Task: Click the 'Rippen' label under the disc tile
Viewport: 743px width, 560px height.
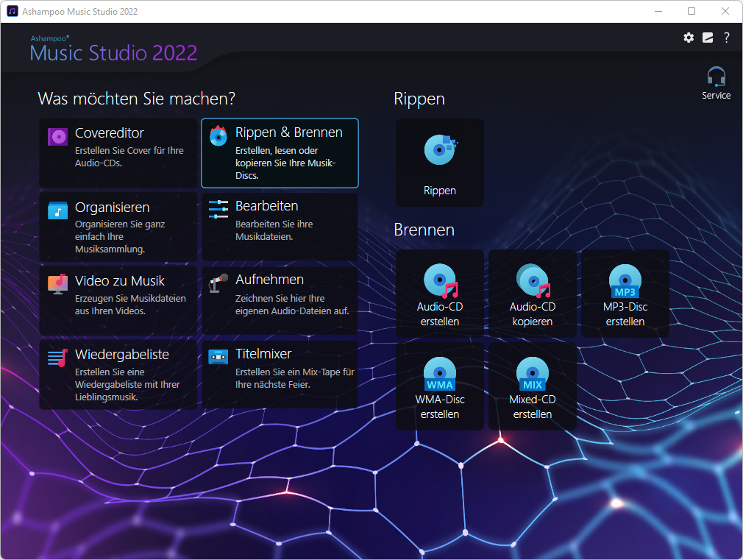Action: point(440,191)
